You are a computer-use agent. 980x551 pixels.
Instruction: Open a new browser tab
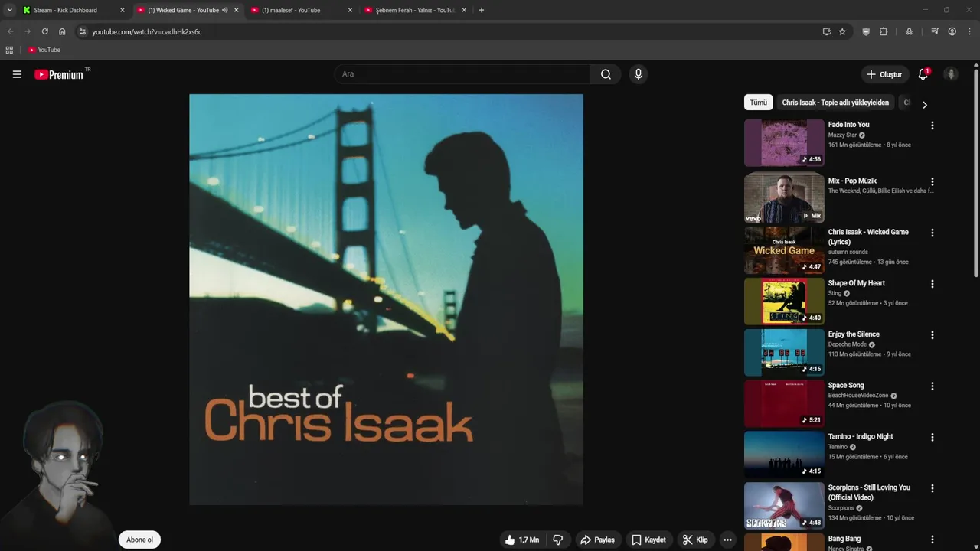click(x=481, y=10)
